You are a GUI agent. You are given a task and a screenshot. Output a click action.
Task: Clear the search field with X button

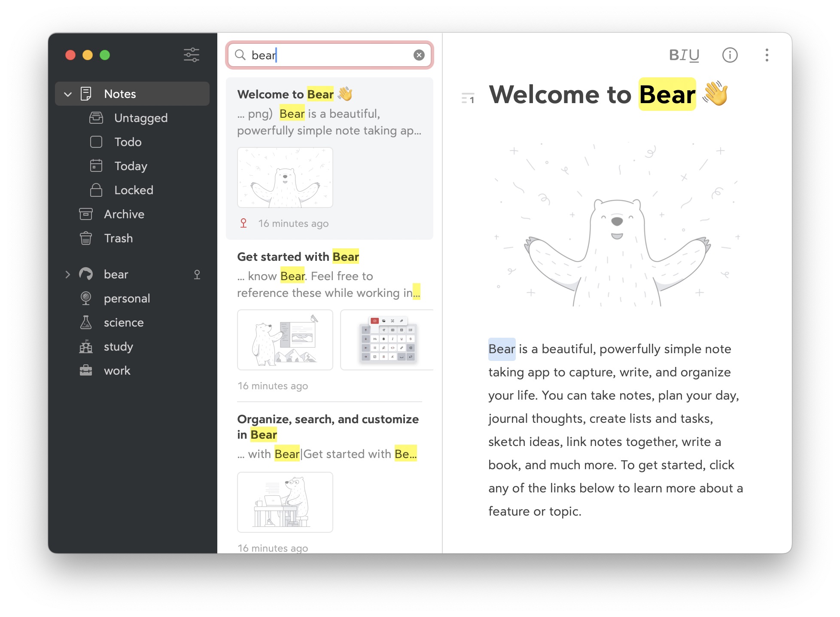point(419,55)
